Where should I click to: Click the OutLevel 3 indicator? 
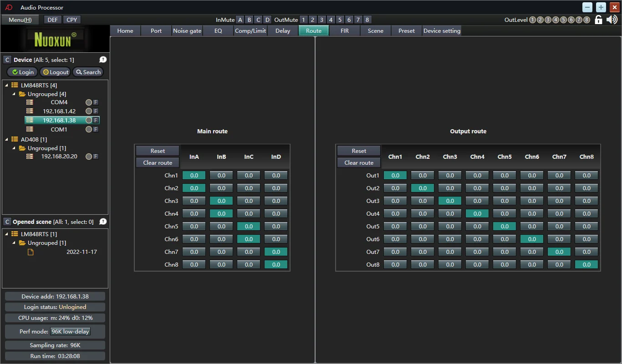[x=548, y=20]
